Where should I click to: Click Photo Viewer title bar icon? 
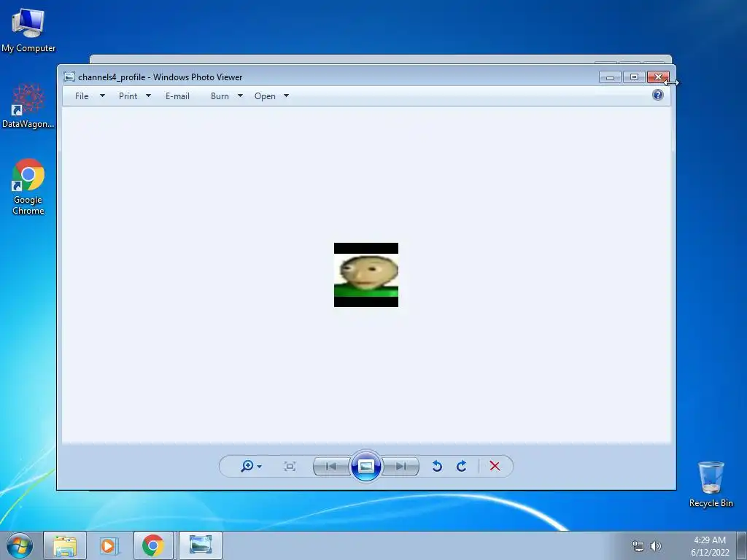point(69,77)
